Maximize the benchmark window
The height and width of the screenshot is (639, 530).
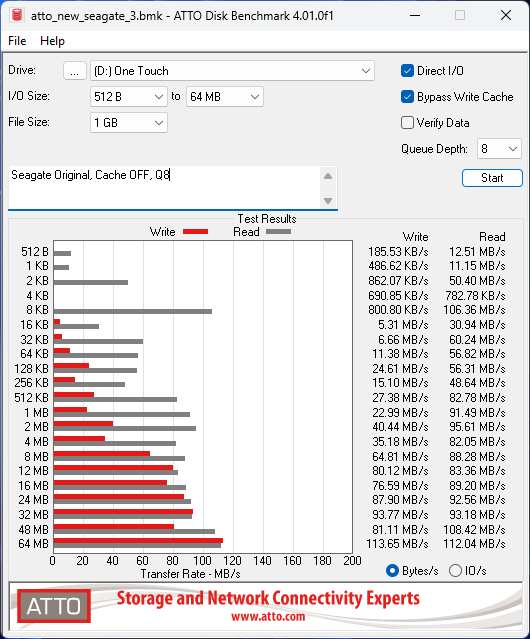tap(460, 15)
